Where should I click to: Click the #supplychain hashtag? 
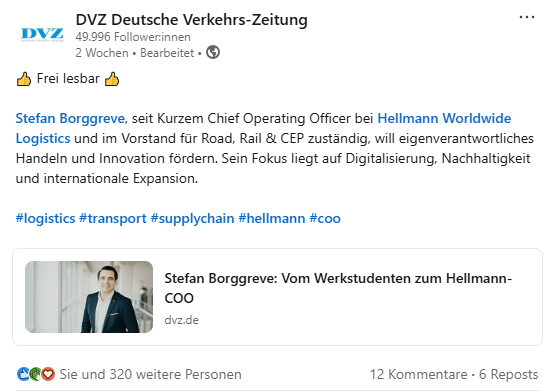click(x=192, y=218)
